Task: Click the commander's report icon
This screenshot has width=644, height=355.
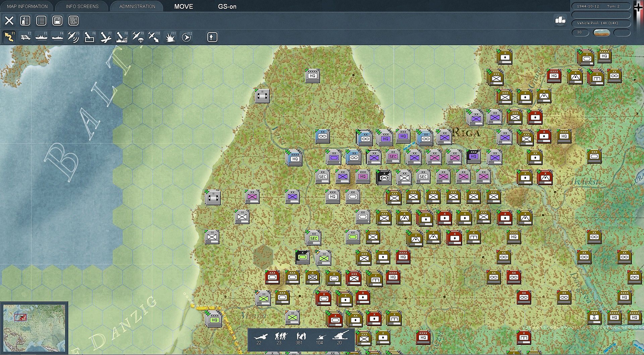Action: [25, 21]
